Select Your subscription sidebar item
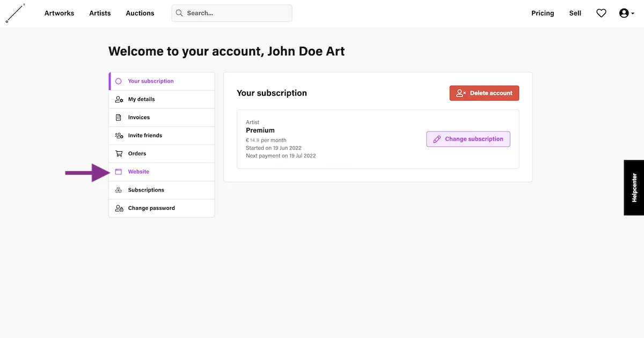Image resolution: width=644 pixels, height=338 pixels. pos(162,81)
